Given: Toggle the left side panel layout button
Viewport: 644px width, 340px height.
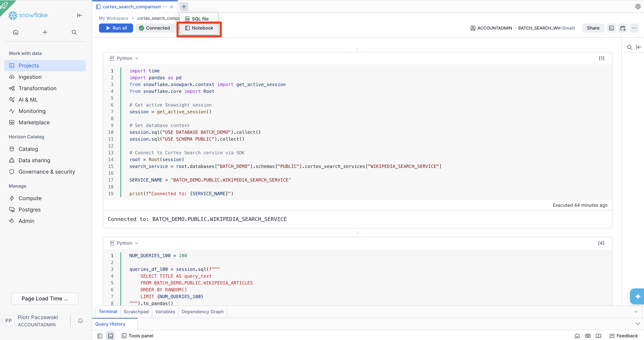Looking at the screenshot, I should (x=100, y=336).
